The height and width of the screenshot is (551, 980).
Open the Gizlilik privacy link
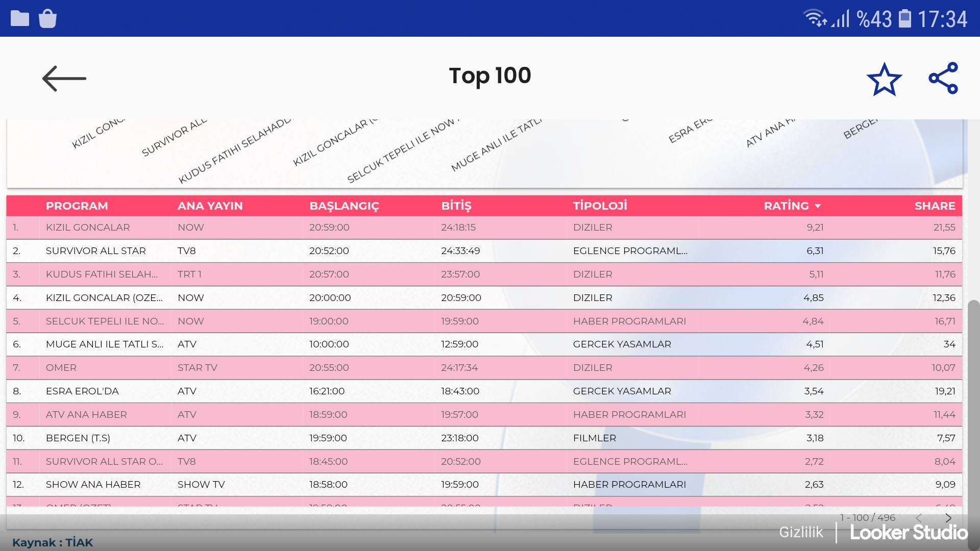click(800, 532)
